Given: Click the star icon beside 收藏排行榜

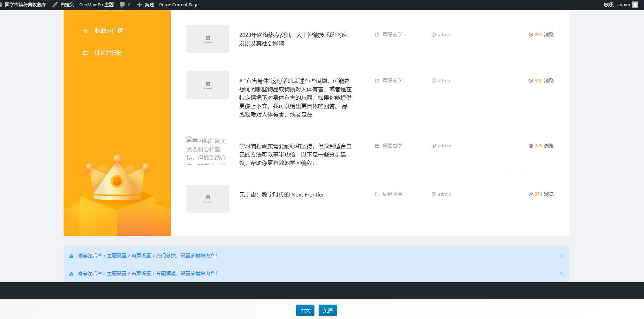Looking at the screenshot, I should pos(85,31).
